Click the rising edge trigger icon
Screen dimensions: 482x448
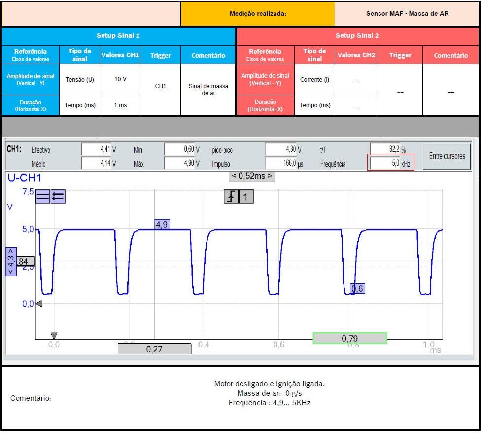(x=231, y=197)
